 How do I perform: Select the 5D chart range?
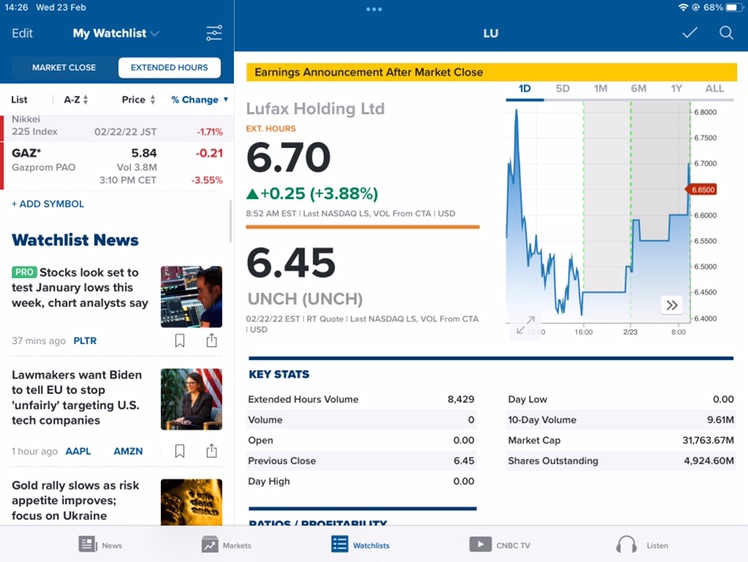click(x=562, y=89)
